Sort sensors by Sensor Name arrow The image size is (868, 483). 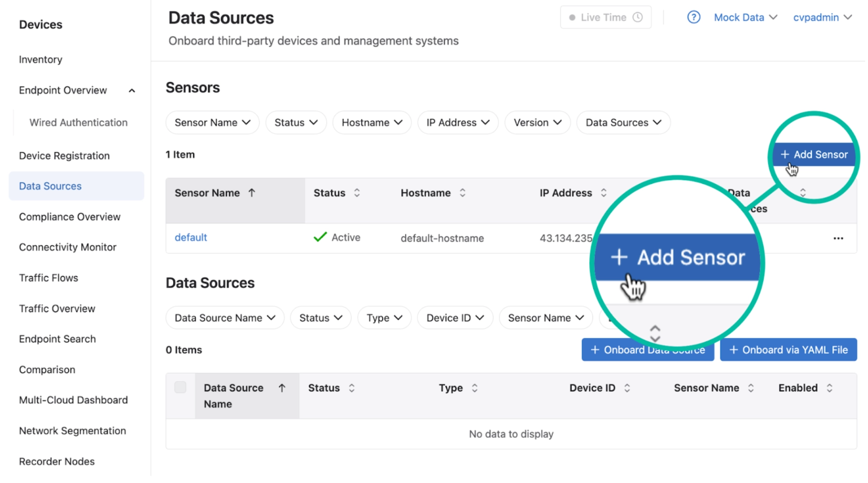click(x=252, y=193)
